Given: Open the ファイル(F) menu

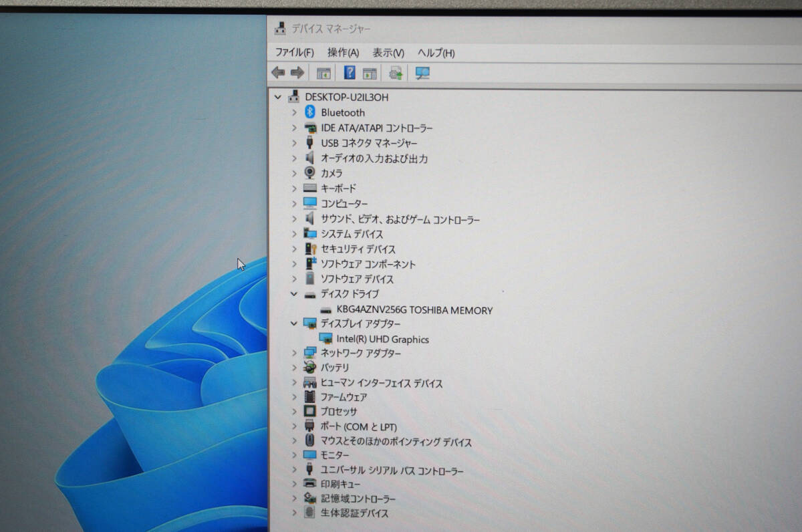Looking at the screenshot, I should (294, 53).
